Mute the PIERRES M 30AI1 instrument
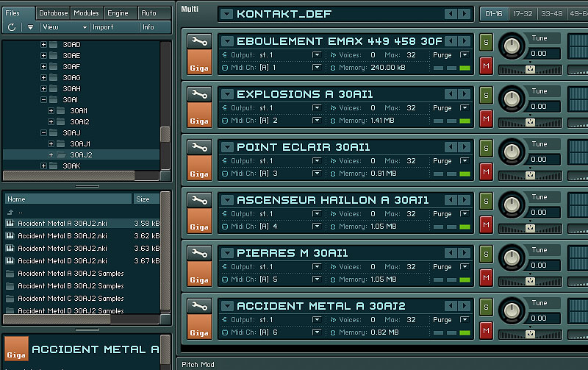The image size is (588, 370). 486,278
